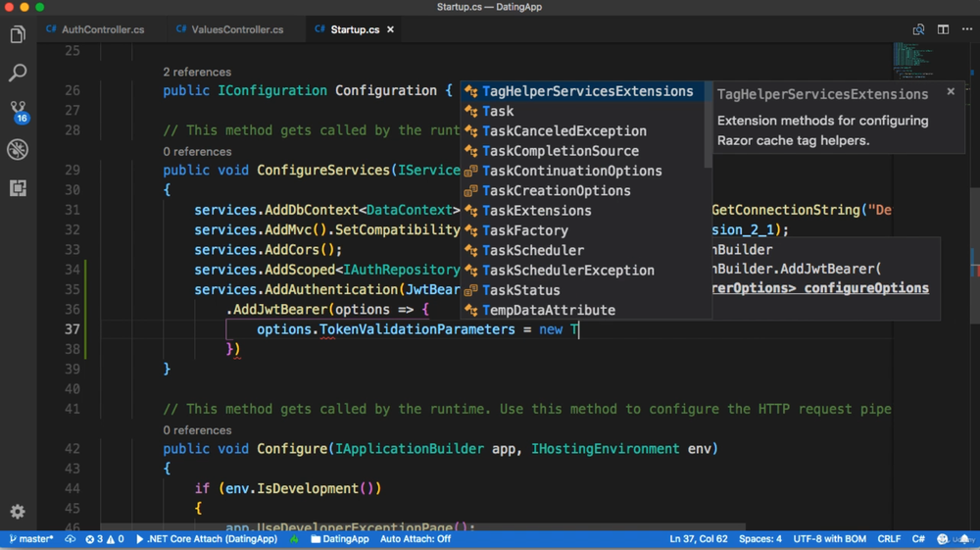The image size is (980, 550).
Task: Toggle Auto Attach: Off in status bar
Action: click(x=416, y=539)
